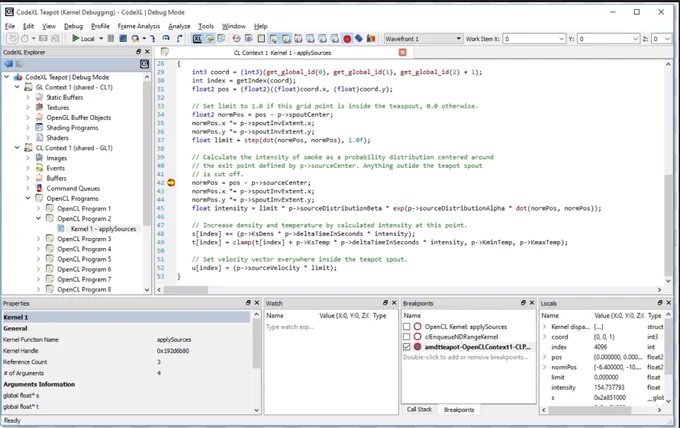
Task: Select Command Queues tree item
Action: 73,188
